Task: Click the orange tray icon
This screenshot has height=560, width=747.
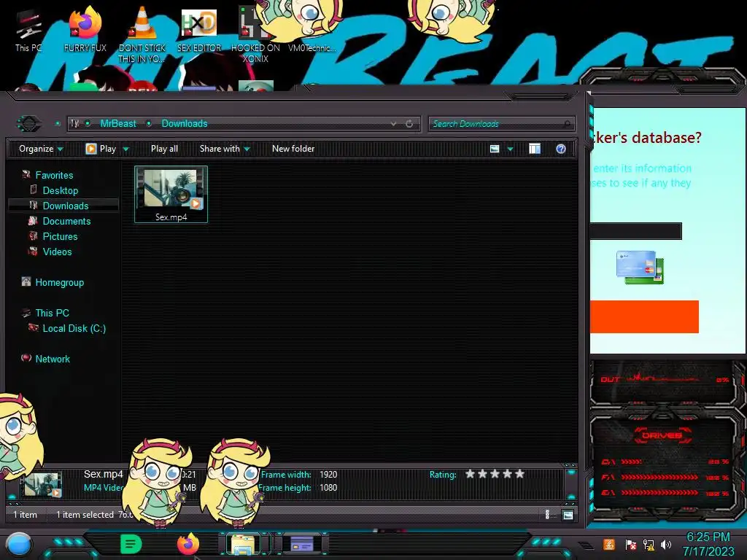Action: (x=609, y=544)
